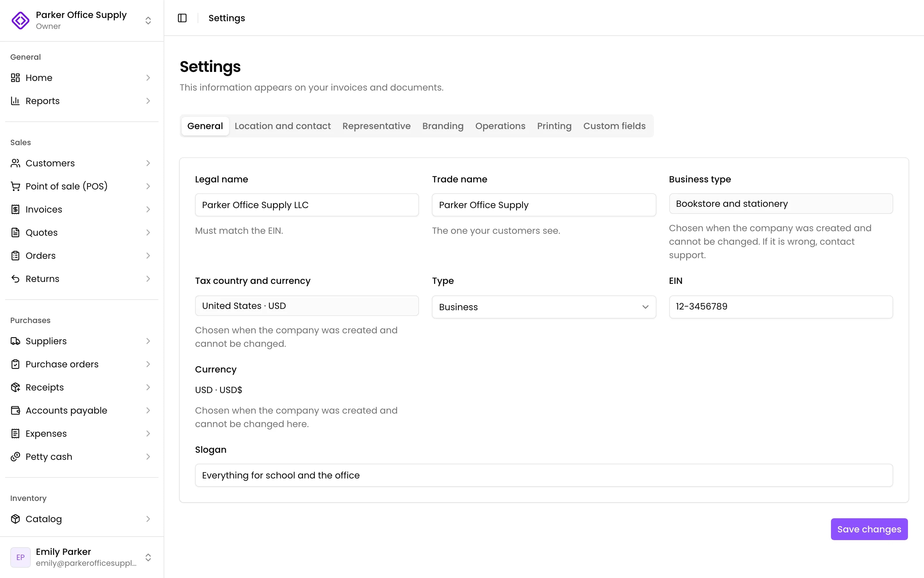
Task: Click the Accounts payable wallet icon
Action: click(x=15, y=411)
